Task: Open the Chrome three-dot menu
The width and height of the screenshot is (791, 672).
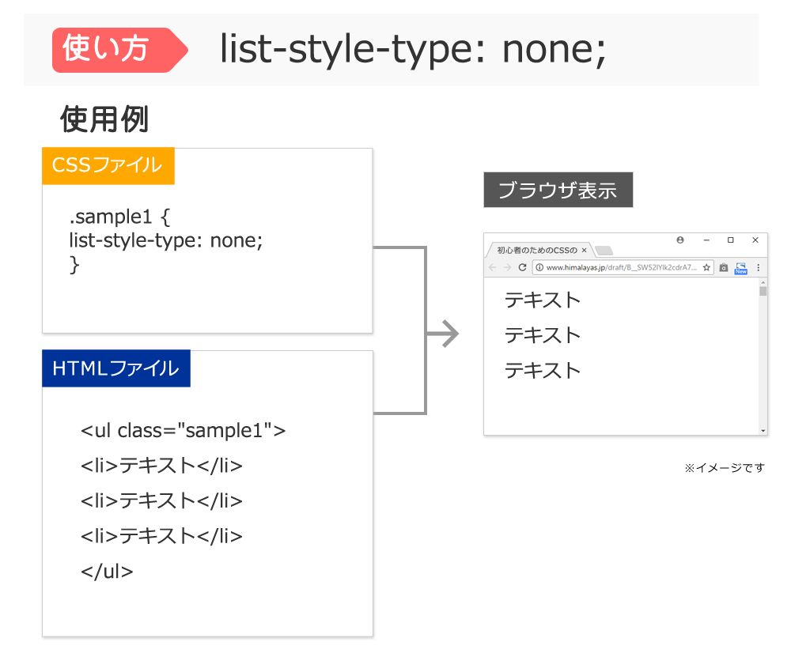Action: pos(757,267)
